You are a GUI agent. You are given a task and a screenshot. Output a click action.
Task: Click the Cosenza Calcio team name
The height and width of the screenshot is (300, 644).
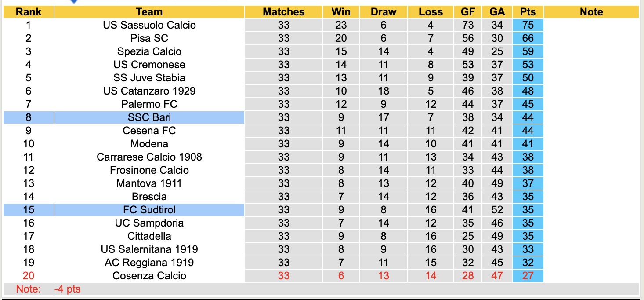[149, 276]
